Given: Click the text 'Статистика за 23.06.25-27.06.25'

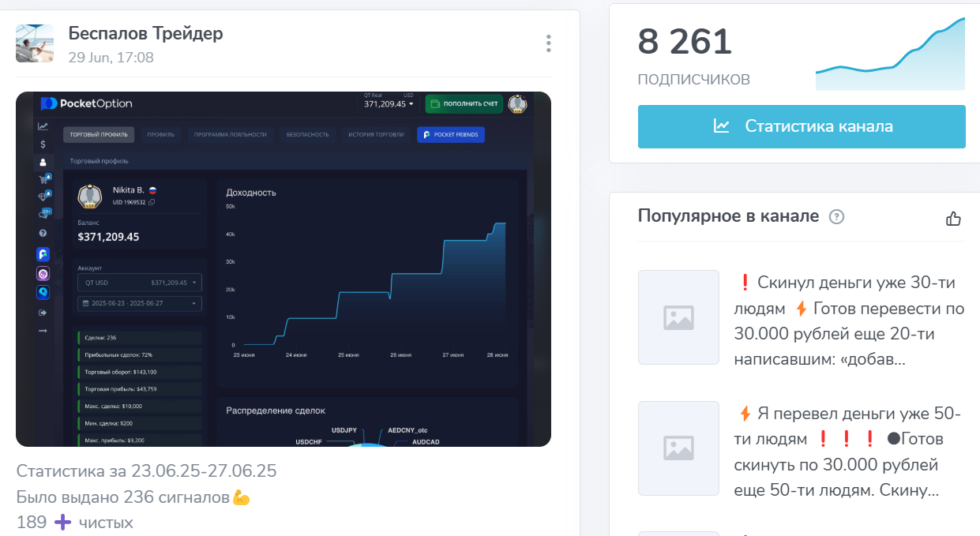Looking at the screenshot, I should coord(146,471).
